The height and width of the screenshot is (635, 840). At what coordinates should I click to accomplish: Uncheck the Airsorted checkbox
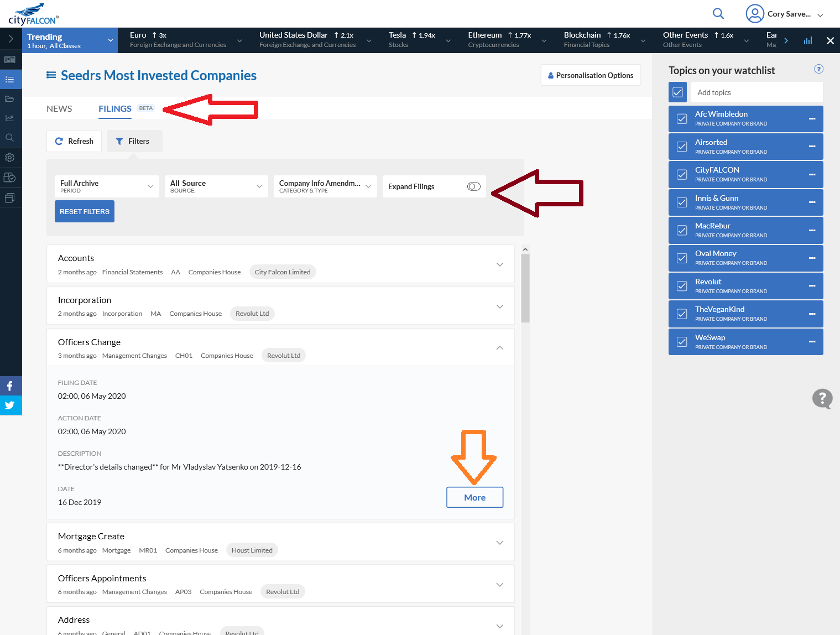pyautogui.click(x=682, y=147)
